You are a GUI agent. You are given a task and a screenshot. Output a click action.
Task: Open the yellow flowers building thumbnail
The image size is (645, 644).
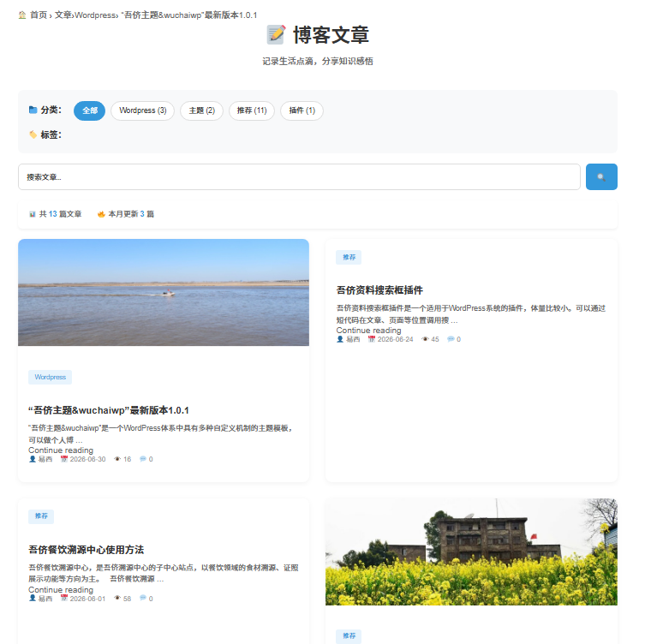[471, 552]
